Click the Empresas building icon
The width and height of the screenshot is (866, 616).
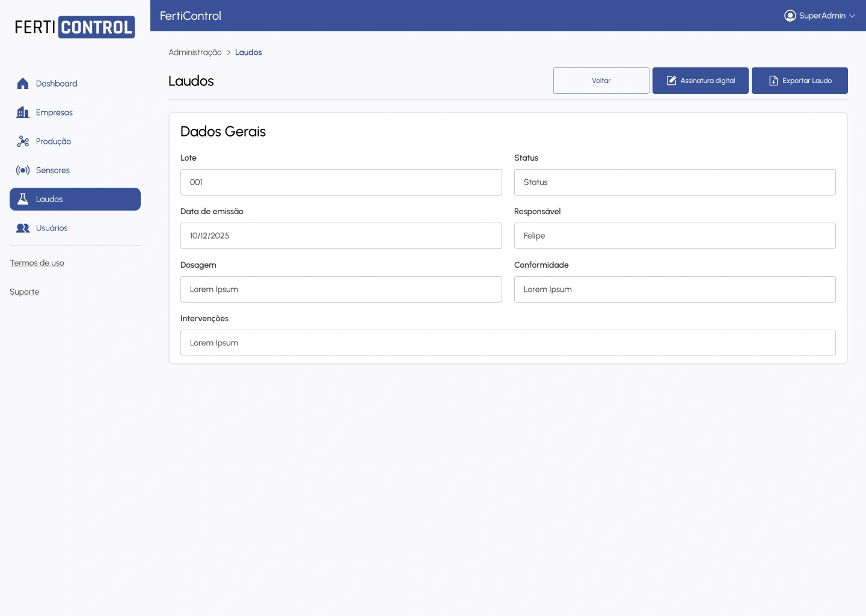23,112
